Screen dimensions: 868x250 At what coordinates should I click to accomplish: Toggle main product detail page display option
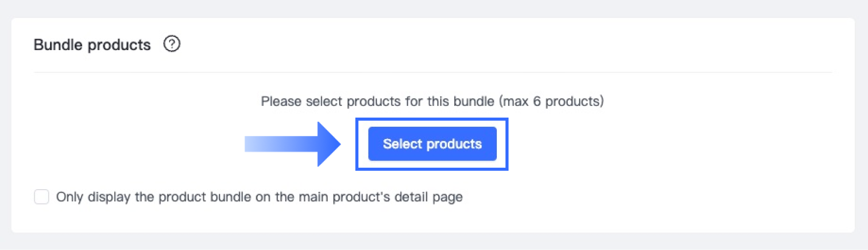[x=41, y=197]
